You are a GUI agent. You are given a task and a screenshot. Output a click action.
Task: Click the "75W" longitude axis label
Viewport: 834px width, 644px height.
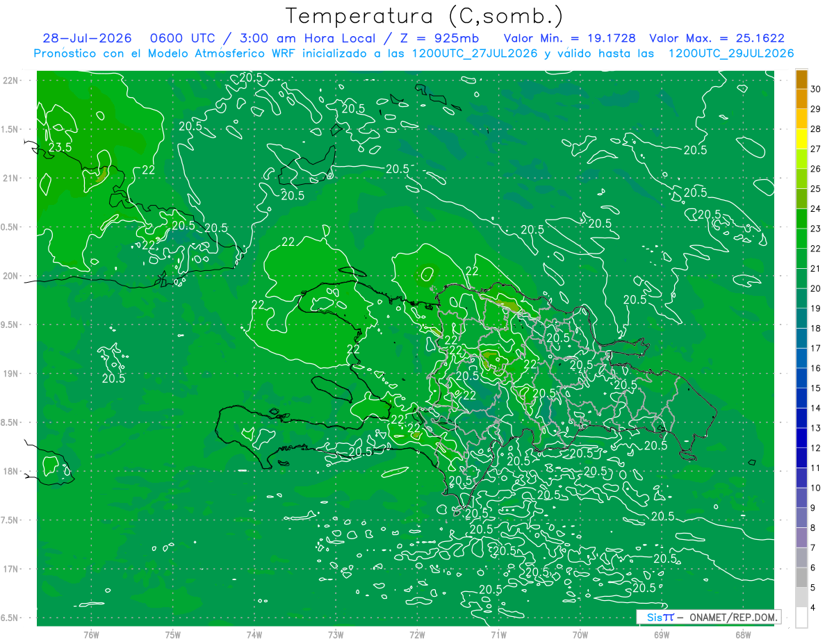point(173,634)
